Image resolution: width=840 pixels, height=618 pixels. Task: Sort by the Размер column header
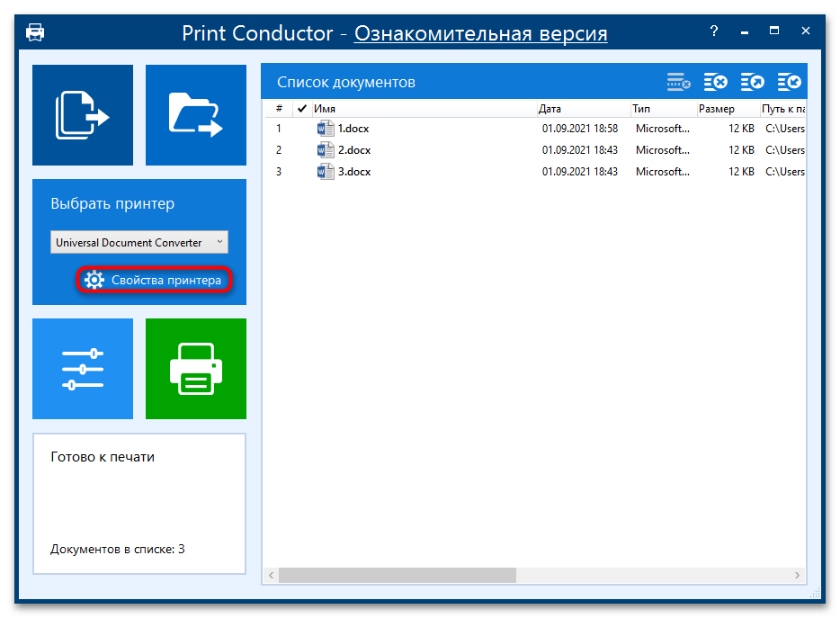[x=728, y=109]
